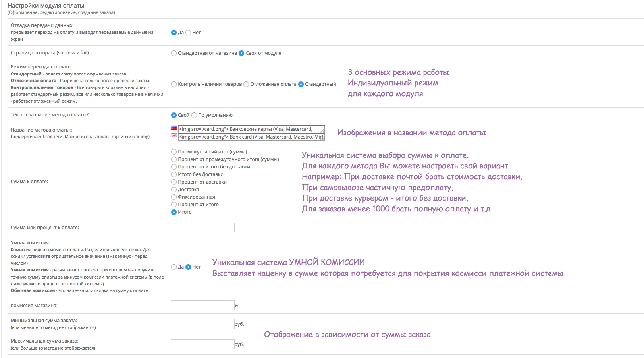
Task: Select Стандартный payment mode
Action: point(301,84)
